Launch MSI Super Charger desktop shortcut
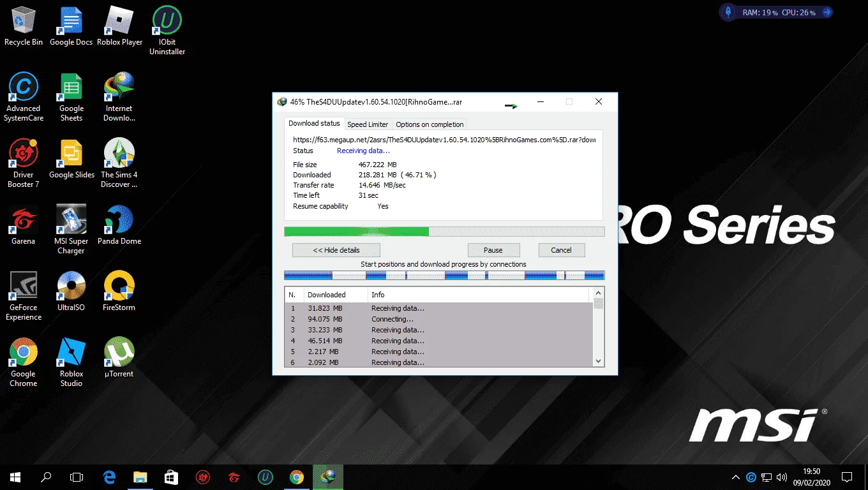868x490 pixels. point(71,230)
